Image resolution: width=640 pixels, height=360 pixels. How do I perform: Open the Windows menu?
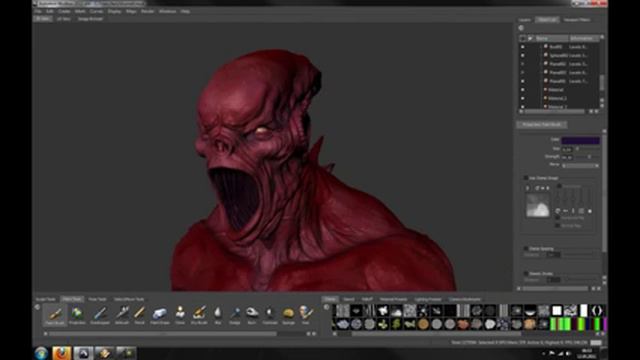(x=167, y=11)
